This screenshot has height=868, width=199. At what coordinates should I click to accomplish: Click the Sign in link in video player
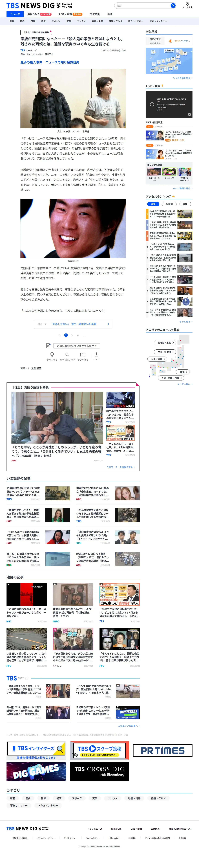(x=159, y=110)
